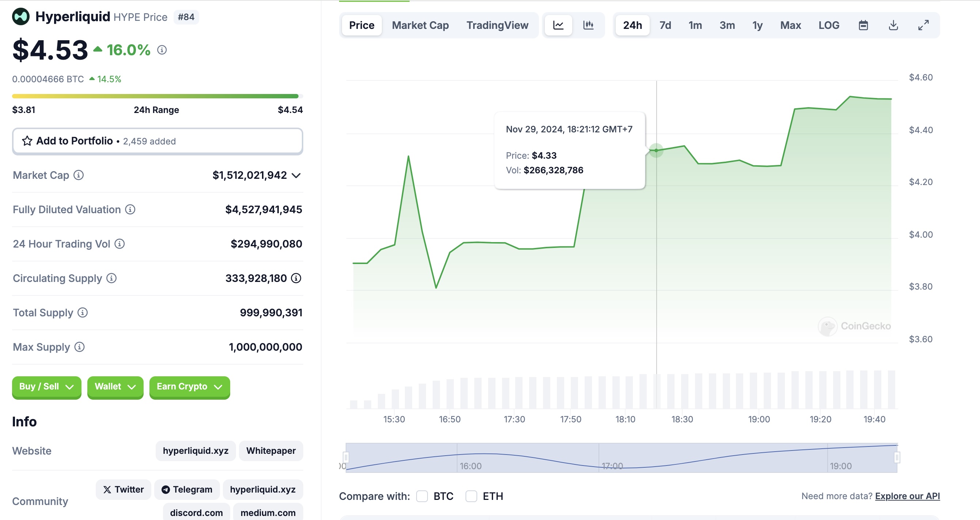
Task: Open Max Supply info icon
Action: [x=79, y=347]
